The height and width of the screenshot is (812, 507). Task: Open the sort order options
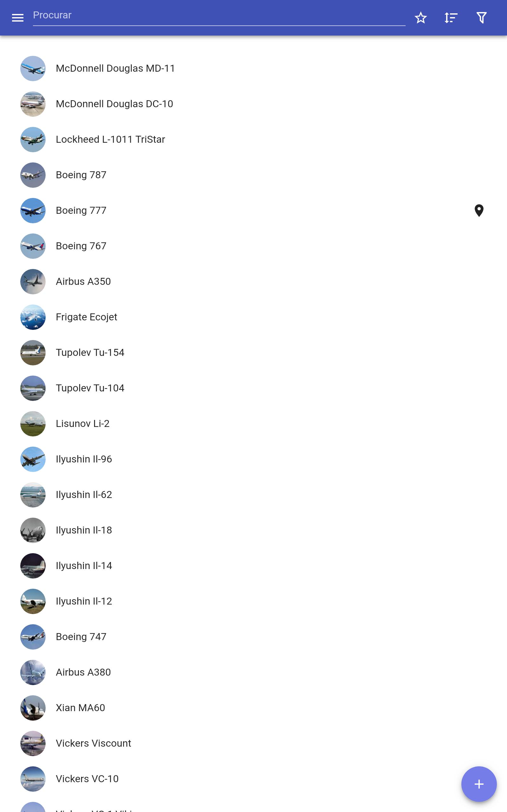pos(451,18)
